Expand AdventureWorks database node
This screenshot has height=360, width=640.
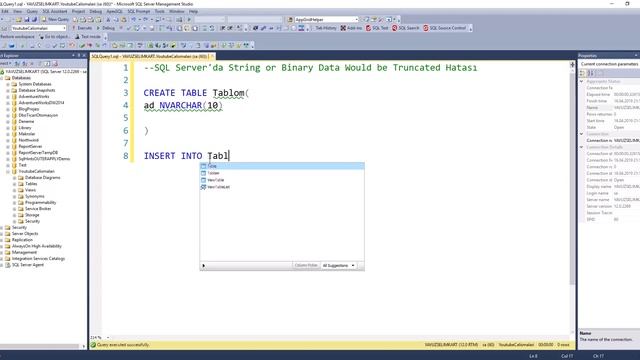tap(8, 97)
